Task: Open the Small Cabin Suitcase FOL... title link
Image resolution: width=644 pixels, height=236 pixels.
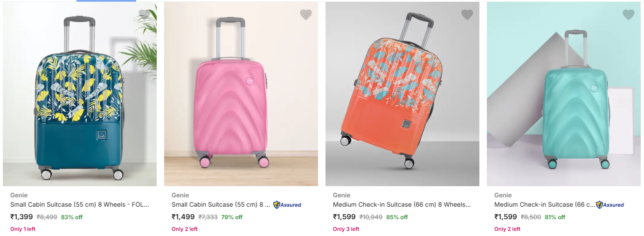Action: (80, 205)
